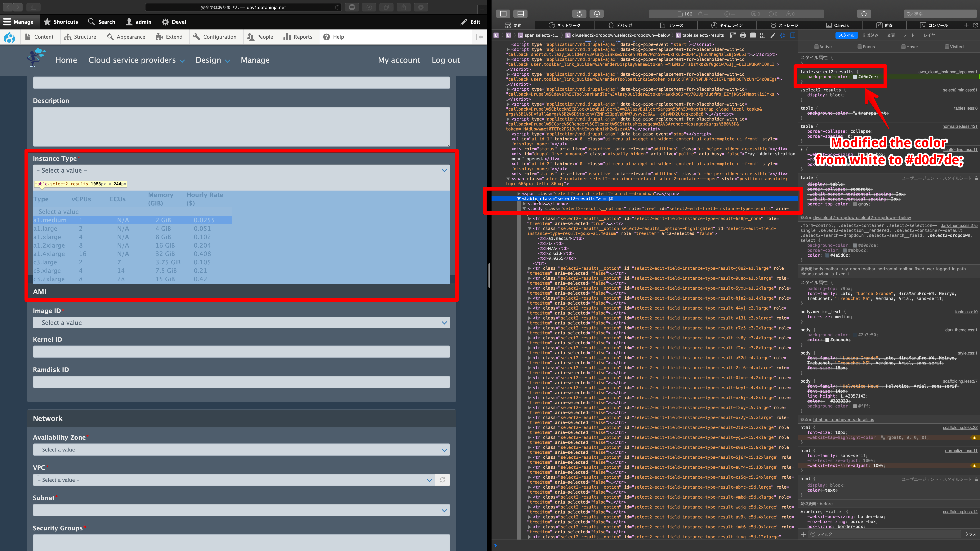Click the inspector reload page button
The height and width of the screenshot is (551, 980).
click(579, 14)
